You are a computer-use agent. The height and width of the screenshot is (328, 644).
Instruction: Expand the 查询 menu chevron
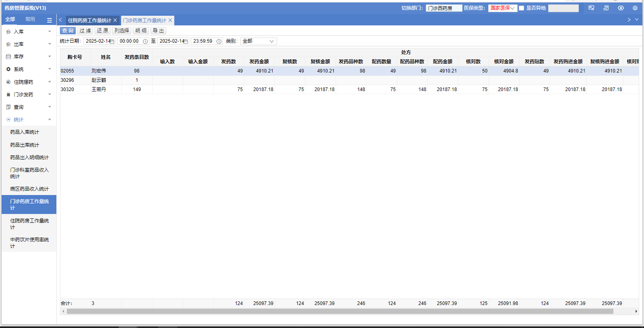point(50,107)
